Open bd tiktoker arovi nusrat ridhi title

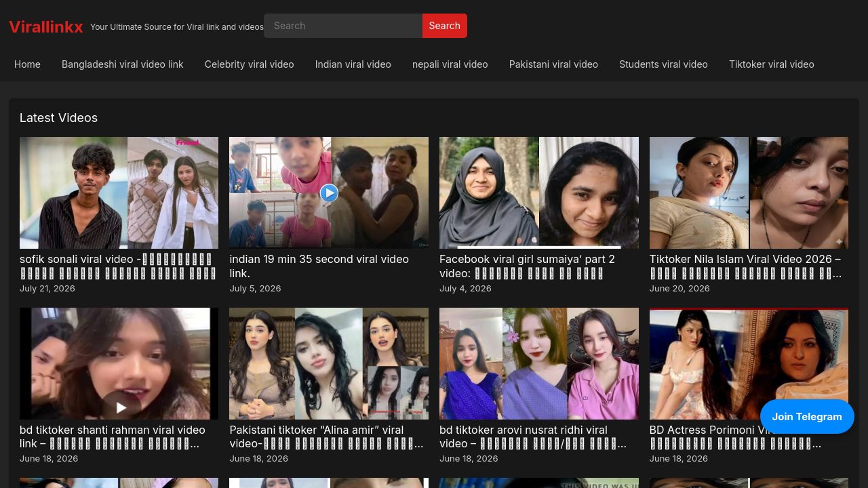point(533,436)
